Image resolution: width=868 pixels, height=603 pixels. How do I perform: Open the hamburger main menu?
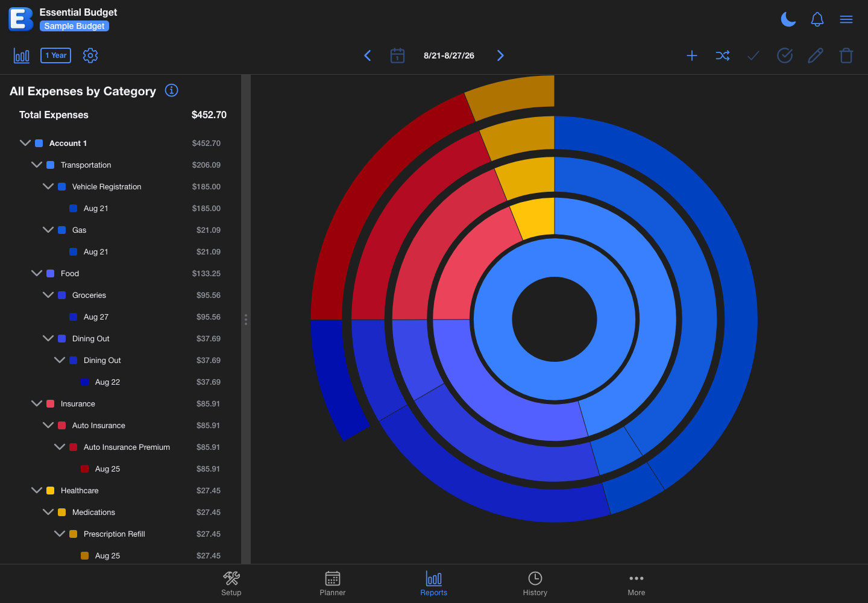[x=846, y=19]
